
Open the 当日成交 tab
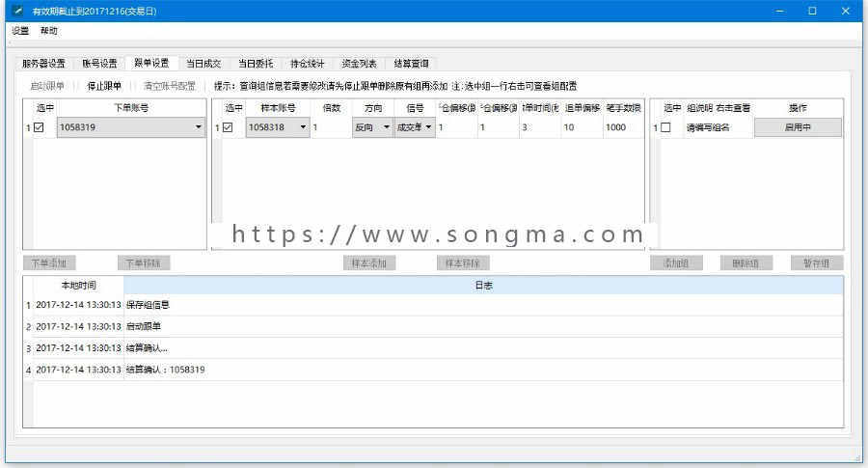click(203, 64)
